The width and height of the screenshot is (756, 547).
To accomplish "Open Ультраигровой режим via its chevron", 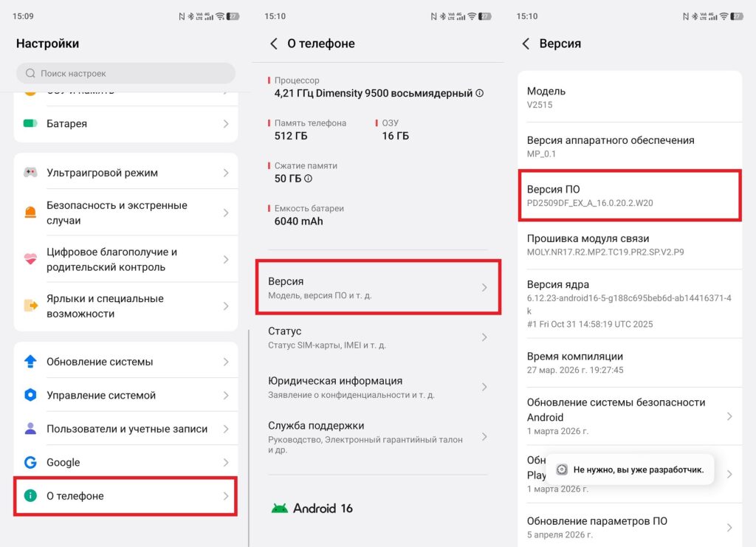I will click(x=226, y=173).
